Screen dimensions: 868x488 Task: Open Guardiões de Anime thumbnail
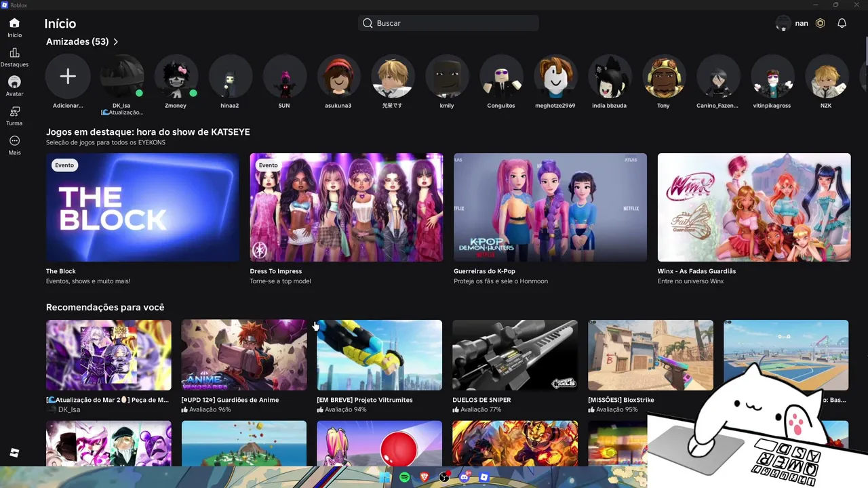pyautogui.click(x=244, y=355)
